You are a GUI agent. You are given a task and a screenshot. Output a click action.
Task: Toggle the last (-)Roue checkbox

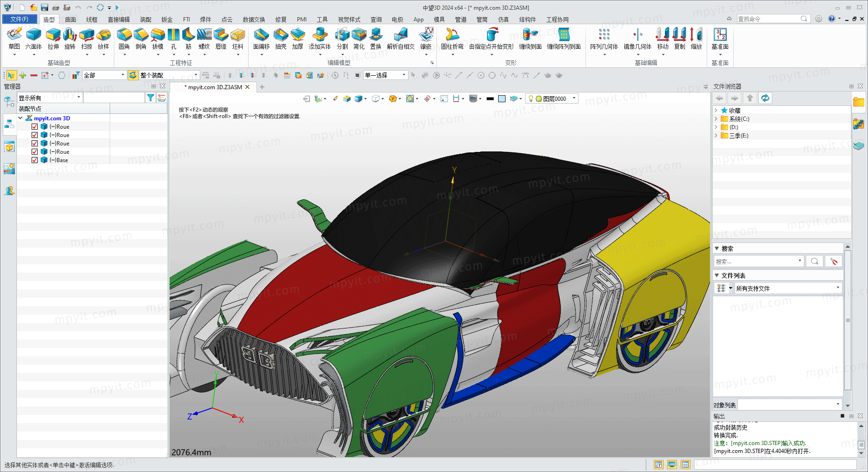(34, 151)
